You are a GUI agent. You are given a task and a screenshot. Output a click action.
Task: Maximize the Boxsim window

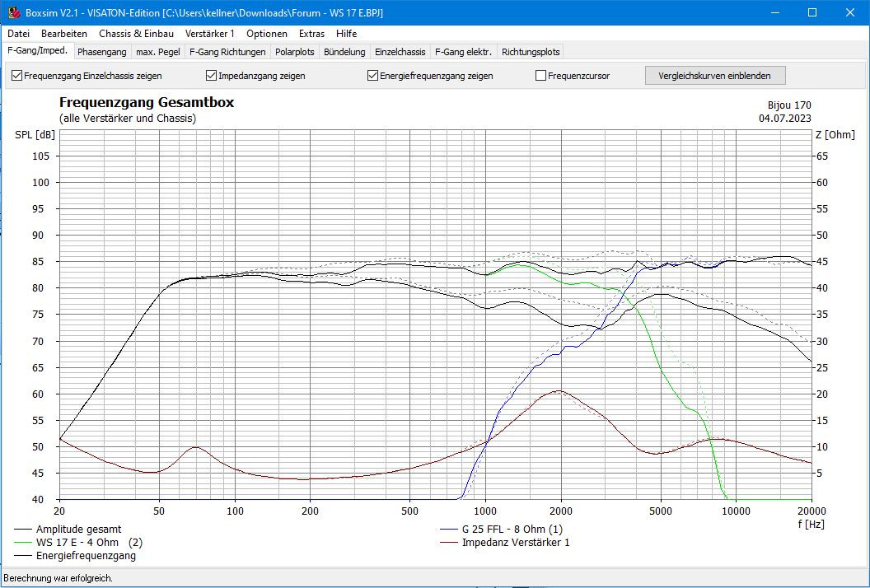click(812, 12)
